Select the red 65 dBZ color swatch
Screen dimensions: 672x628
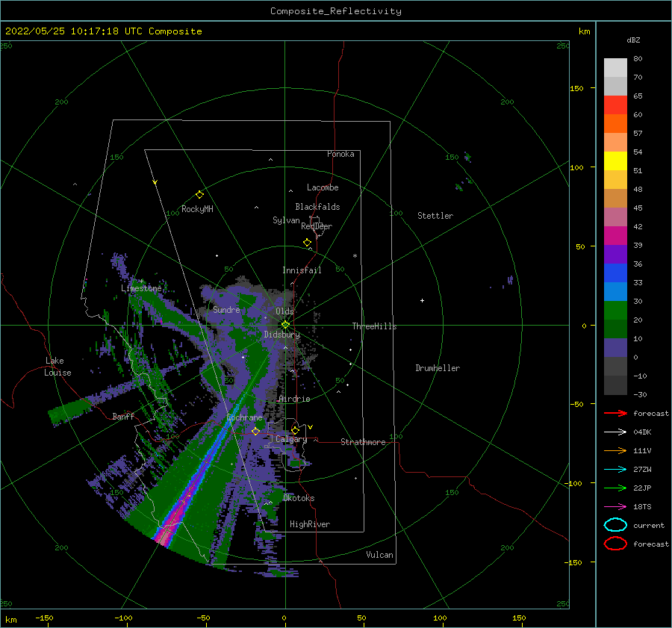pyautogui.click(x=615, y=105)
